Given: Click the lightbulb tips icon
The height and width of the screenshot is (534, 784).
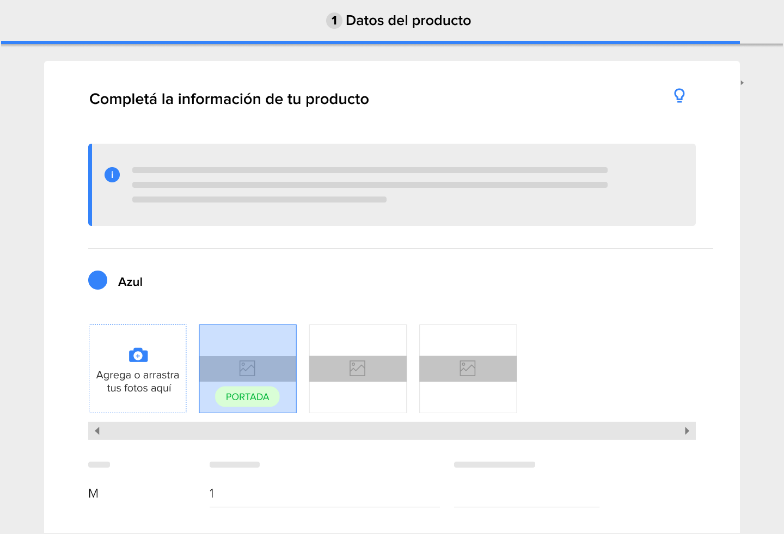Looking at the screenshot, I should (x=679, y=96).
